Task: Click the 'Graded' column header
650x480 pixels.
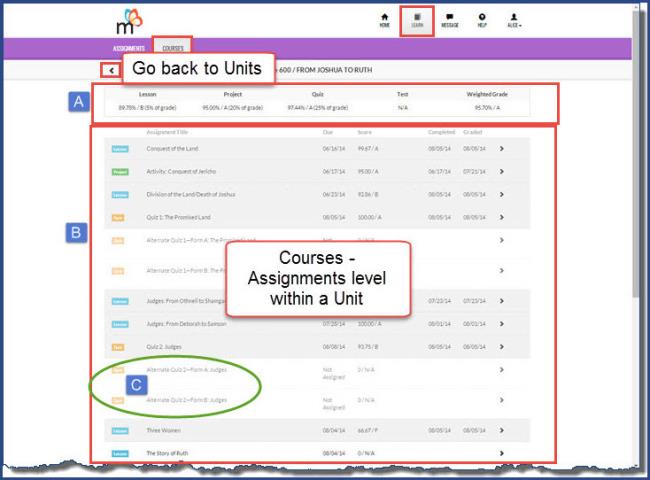Action: pyautogui.click(x=473, y=132)
